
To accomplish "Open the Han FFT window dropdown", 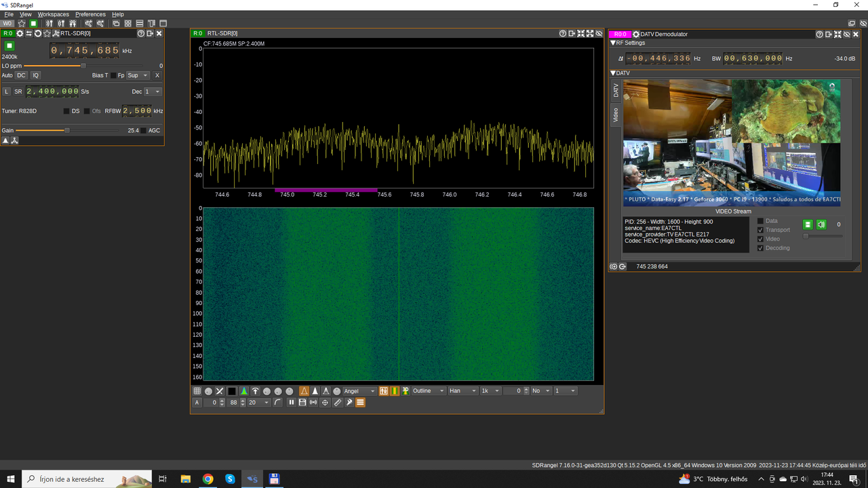I will tap(462, 391).
